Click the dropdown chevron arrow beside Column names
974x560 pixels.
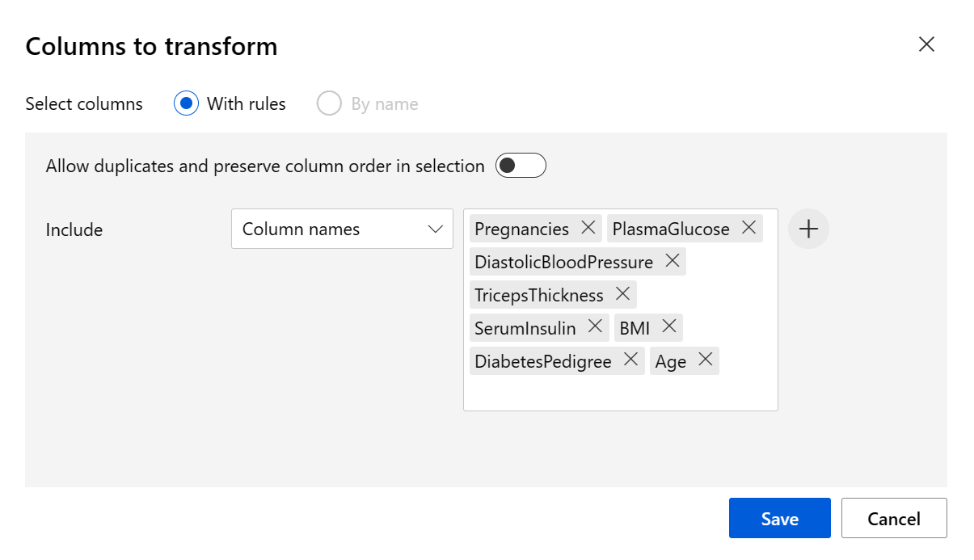pyautogui.click(x=435, y=229)
